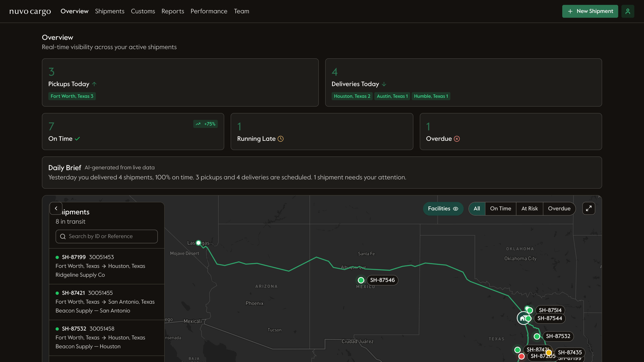Viewport: 644px width, 362px height.
Task: Click the Pickups Today up-arrow icon
Action: (x=94, y=84)
